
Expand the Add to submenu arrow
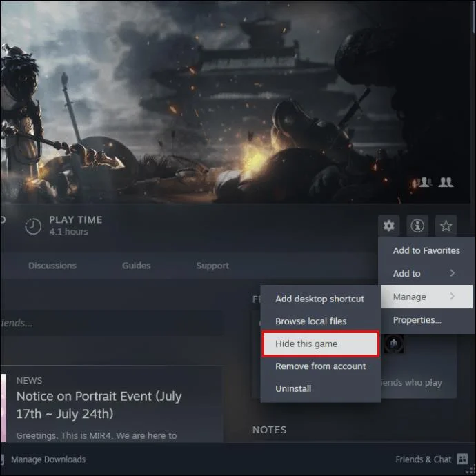click(x=452, y=273)
